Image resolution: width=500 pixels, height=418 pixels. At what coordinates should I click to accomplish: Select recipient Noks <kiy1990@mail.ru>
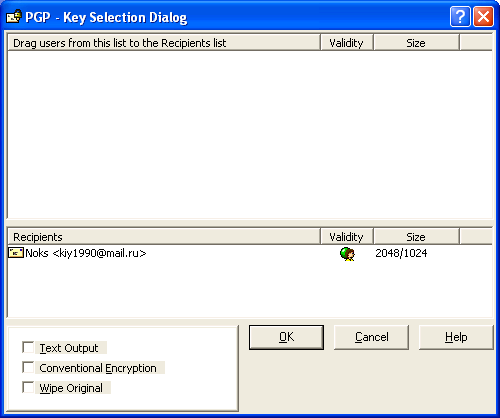coord(86,253)
